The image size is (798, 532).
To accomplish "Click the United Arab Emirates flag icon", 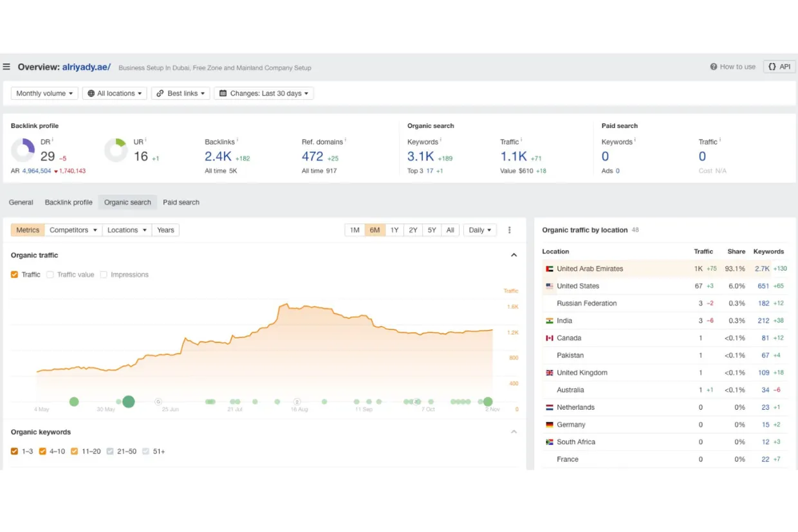I will point(550,269).
